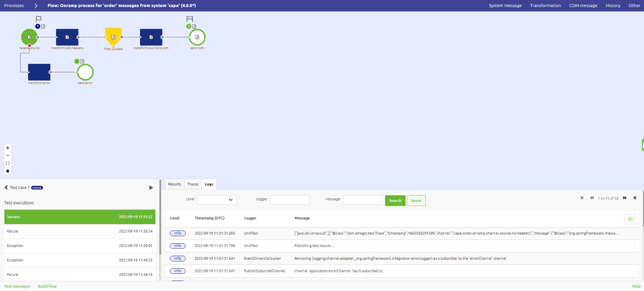Select the Success execution at 11:51:22
The height and width of the screenshot is (291, 644).
pos(80,217)
